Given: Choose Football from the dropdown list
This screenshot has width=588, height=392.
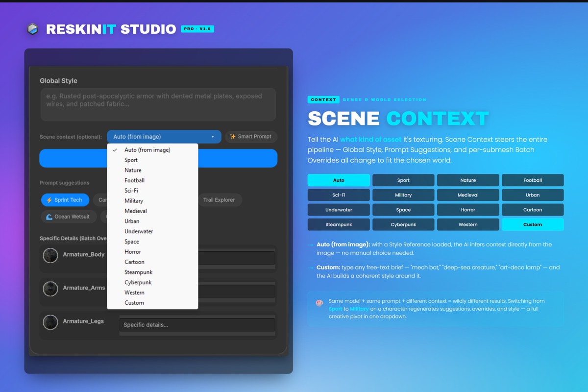Looking at the screenshot, I should [152, 180].
